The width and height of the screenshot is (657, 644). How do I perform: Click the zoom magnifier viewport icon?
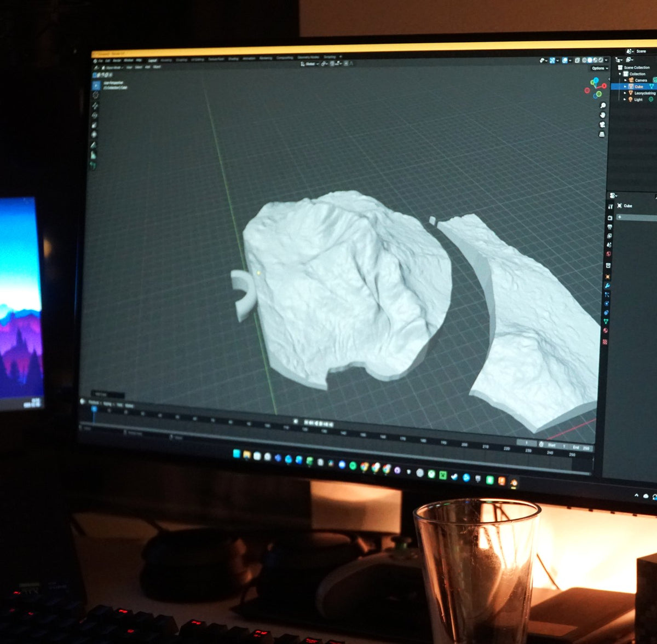tap(603, 105)
